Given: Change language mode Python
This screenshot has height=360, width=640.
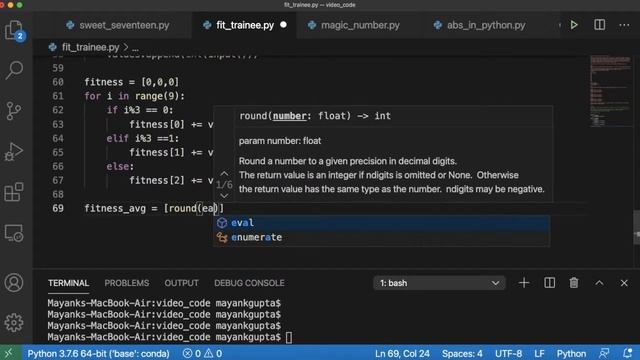Looking at the screenshot, I should tap(571, 353).
